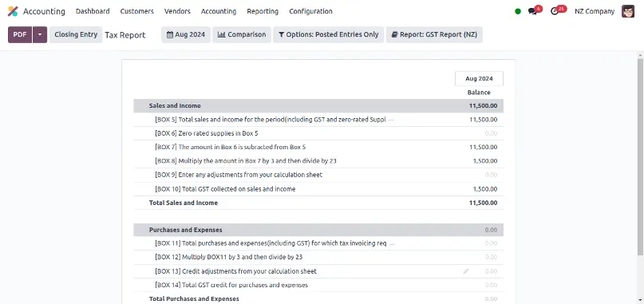Open the messages conversation icon
This screenshot has height=304, width=644.
[533, 11]
